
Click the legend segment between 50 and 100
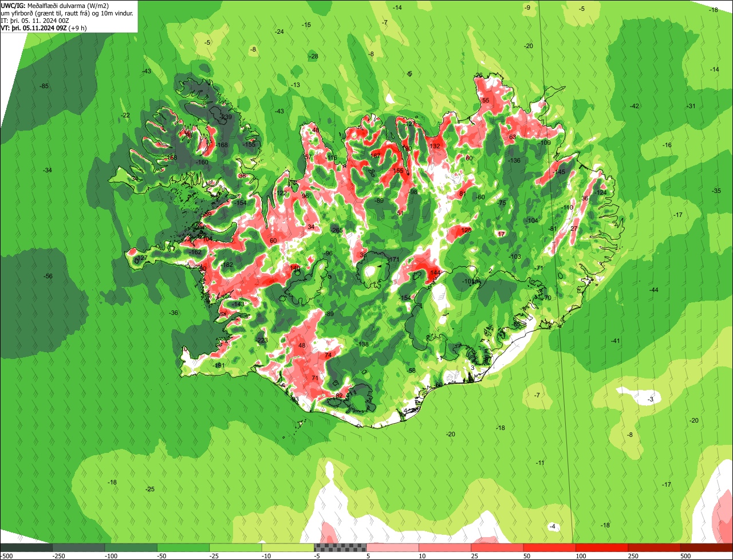[x=550, y=547]
